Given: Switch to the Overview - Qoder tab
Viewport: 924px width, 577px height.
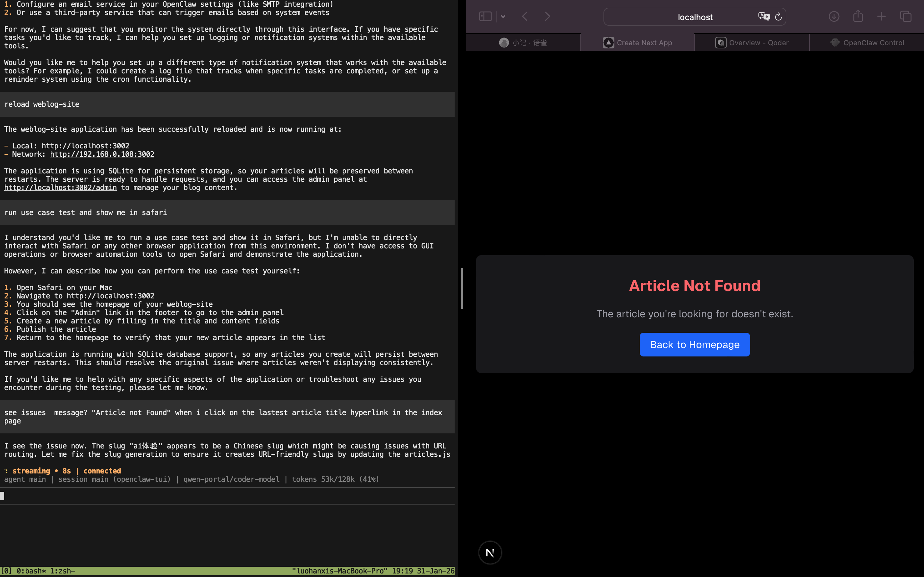Looking at the screenshot, I should [x=752, y=43].
